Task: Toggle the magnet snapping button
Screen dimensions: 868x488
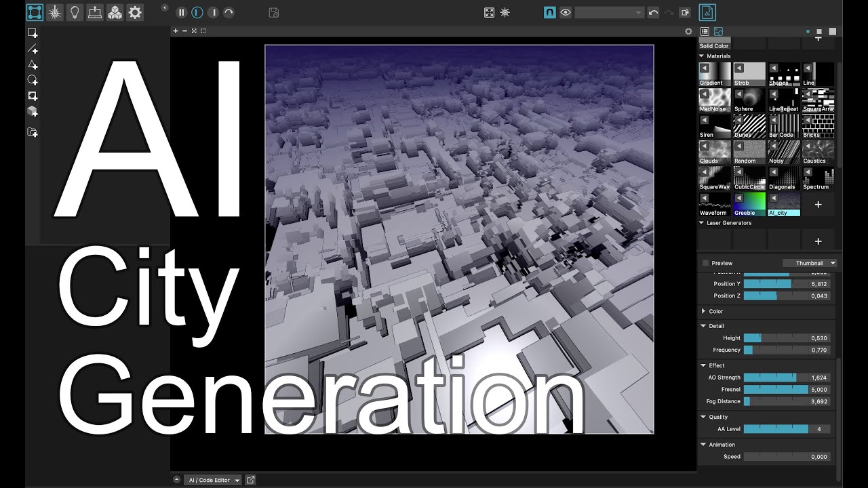Action: tap(550, 12)
